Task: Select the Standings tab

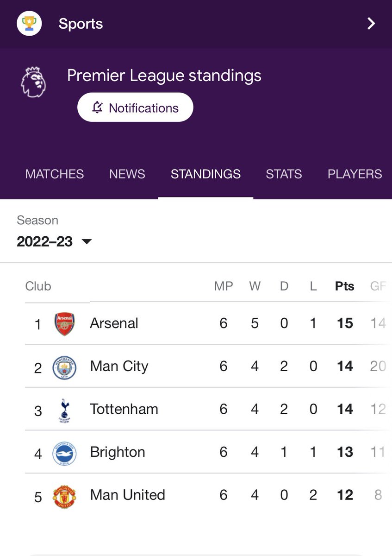Action: point(205,174)
